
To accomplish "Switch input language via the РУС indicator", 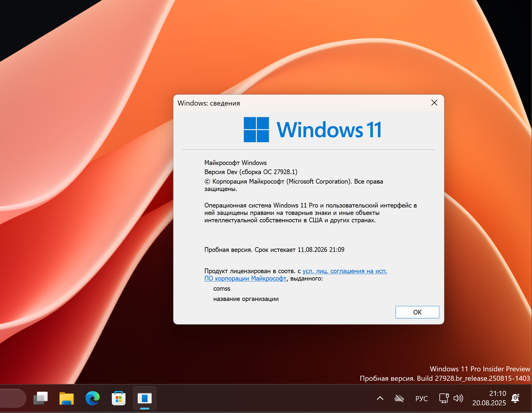I will click(x=421, y=398).
